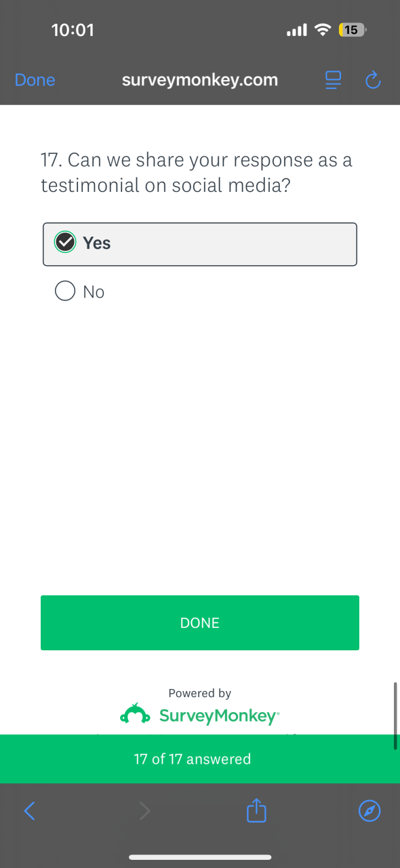Image resolution: width=400 pixels, height=868 pixels.
Task: Tap the reader view icon in address bar
Action: click(333, 80)
